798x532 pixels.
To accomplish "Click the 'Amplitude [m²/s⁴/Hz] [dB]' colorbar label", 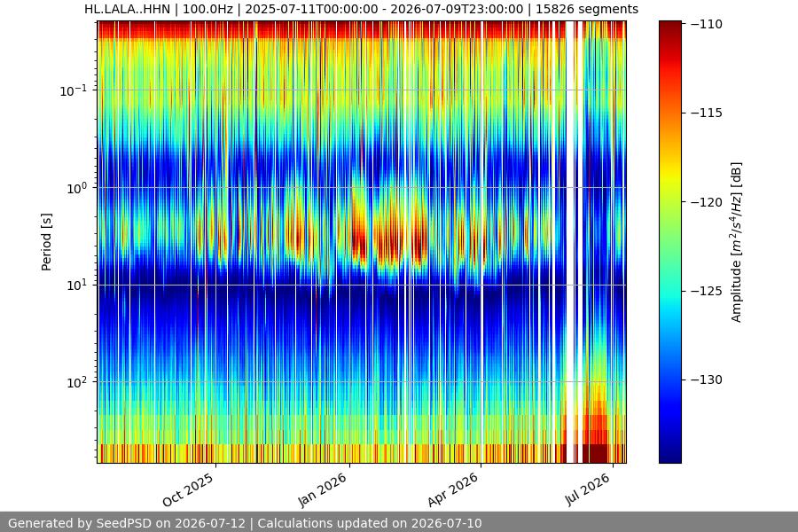I will pos(737,242).
